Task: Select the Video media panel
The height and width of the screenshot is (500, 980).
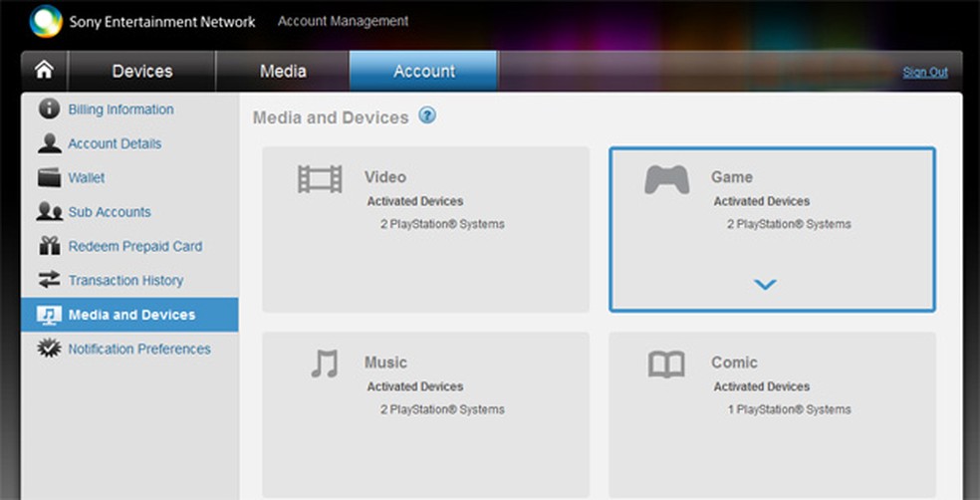Action: pos(425,230)
